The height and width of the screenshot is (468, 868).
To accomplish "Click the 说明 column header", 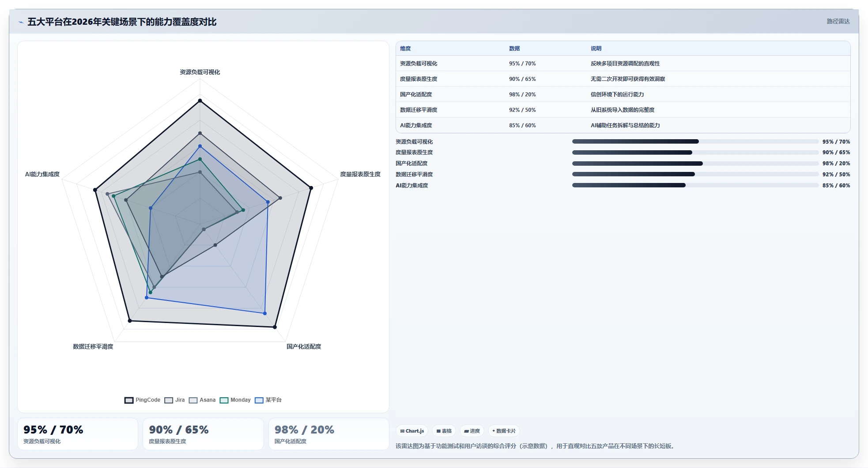I will coord(596,49).
